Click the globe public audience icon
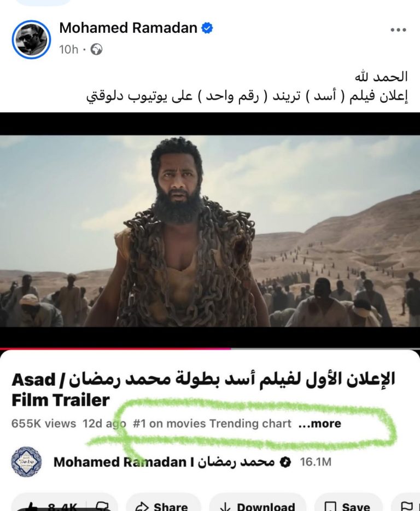The image size is (420, 511). click(x=96, y=50)
